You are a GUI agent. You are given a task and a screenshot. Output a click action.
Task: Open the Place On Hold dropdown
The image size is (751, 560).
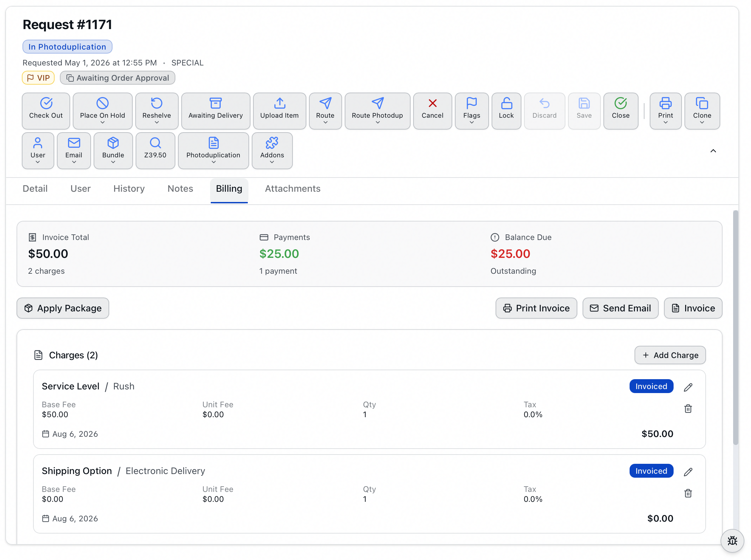pos(103,111)
